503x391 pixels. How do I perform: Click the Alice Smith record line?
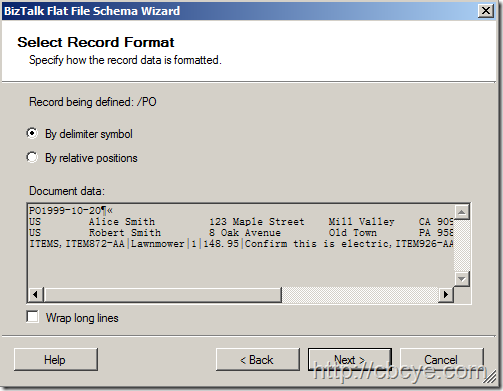241,222
